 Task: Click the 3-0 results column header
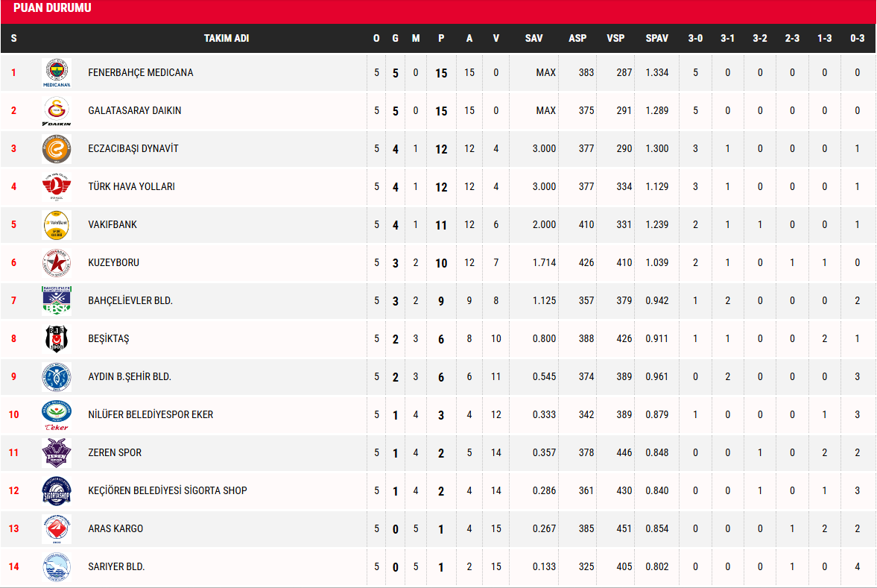[695, 39]
